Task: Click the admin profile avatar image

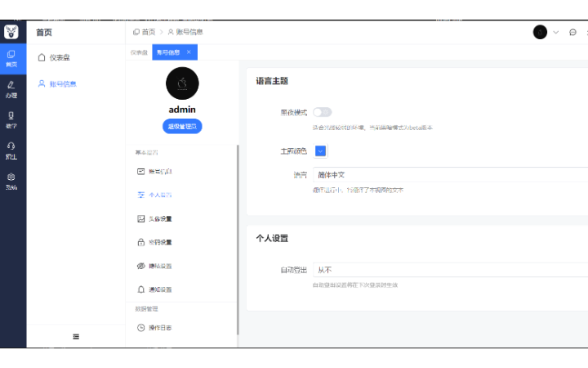Action: coord(181,83)
